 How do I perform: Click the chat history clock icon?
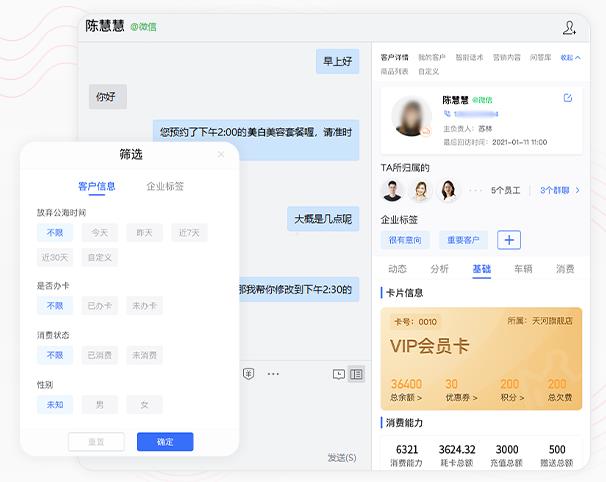(x=339, y=374)
